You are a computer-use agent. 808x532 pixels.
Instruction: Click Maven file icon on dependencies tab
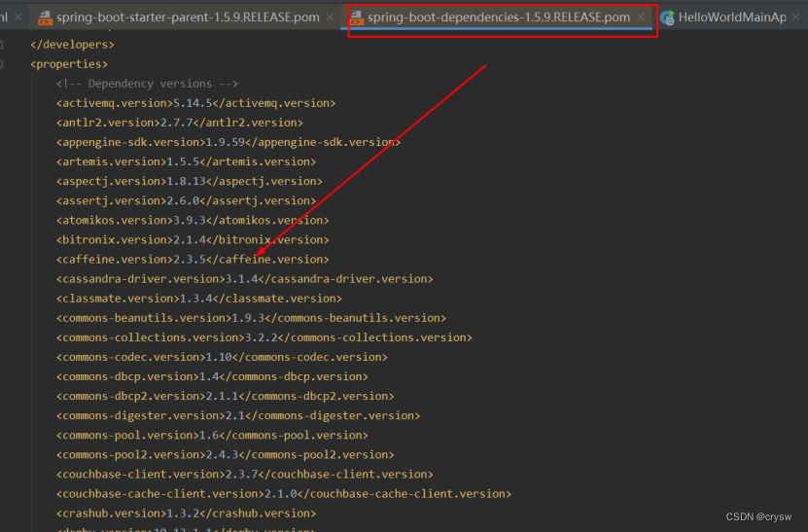(x=356, y=18)
